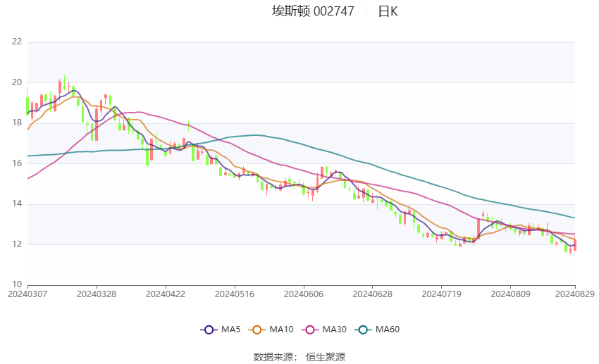Toggle the MA10 legend entry
The height and width of the screenshot is (364, 599).
(x=271, y=330)
